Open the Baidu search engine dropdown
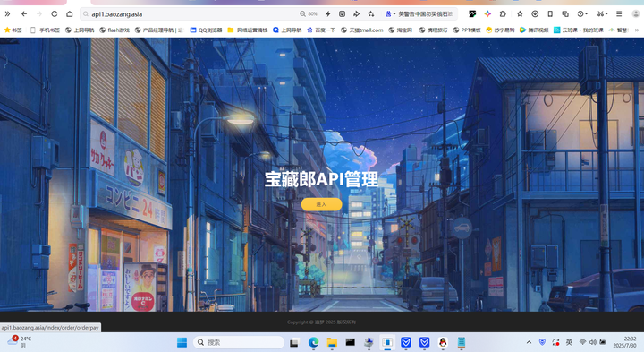This screenshot has height=352, width=644. tap(390, 14)
